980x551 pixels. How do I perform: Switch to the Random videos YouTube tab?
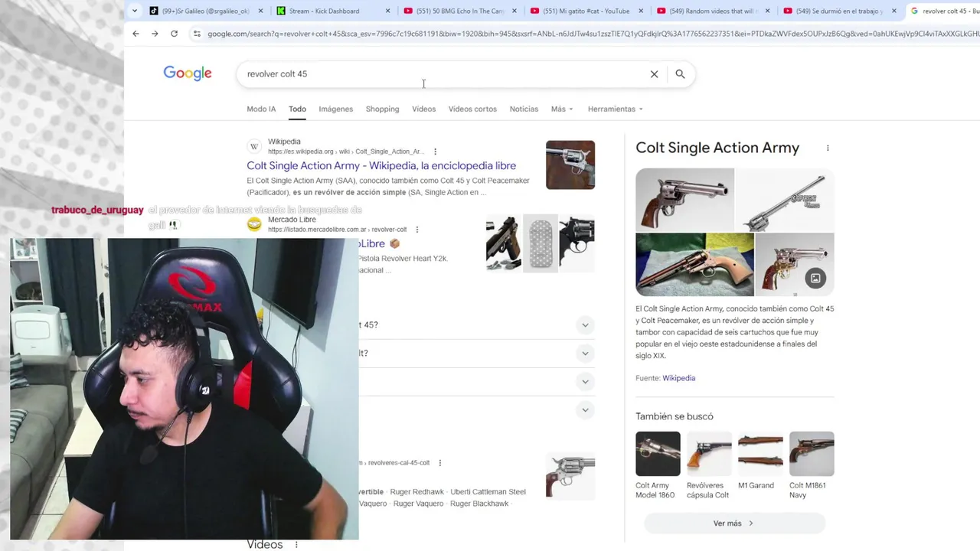pyautogui.click(x=713, y=11)
